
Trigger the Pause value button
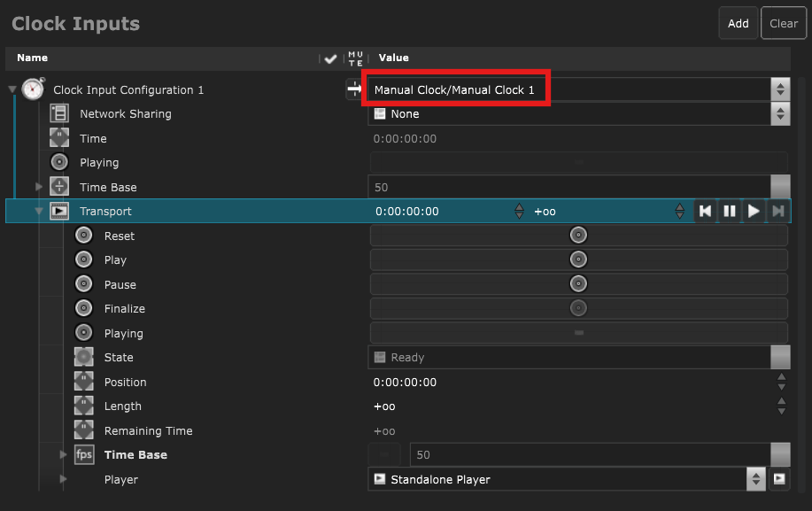coord(578,283)
